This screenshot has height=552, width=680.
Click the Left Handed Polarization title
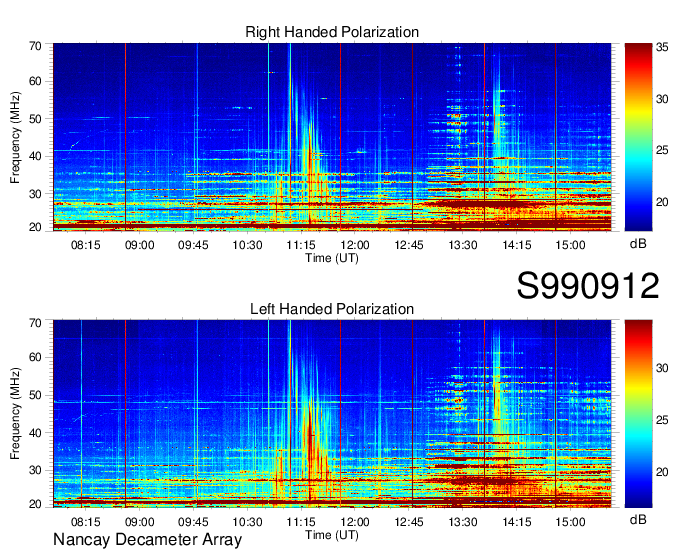(332, 309)
